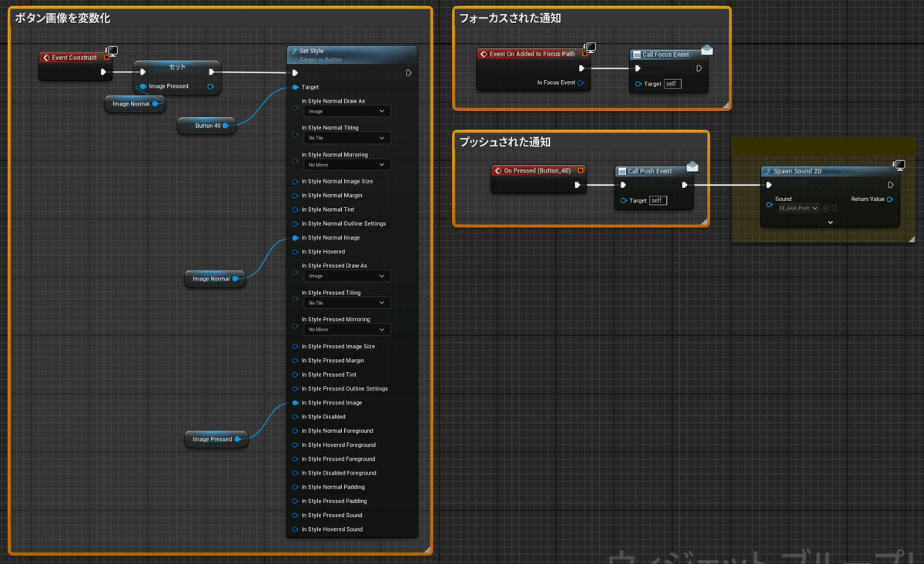Click resize handle of ボタン画像を変数化 comment box

[427, 549]
